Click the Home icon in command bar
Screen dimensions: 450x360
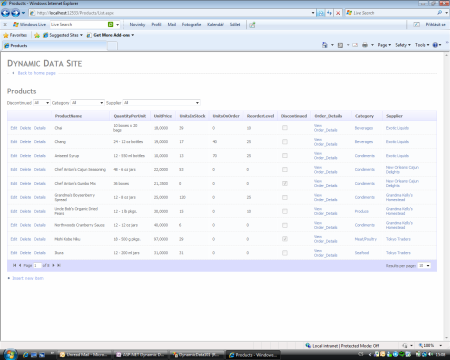(325, 45)
